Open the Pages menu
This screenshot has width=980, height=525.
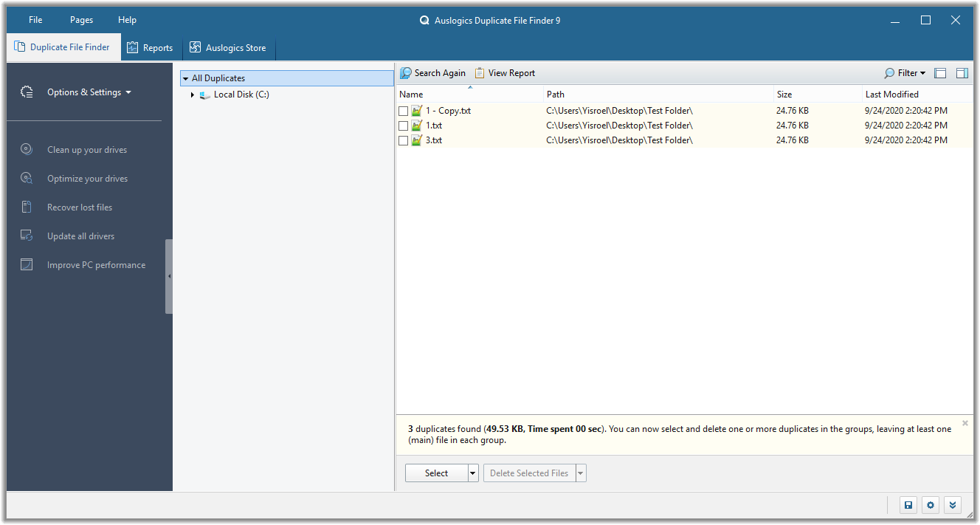click(x=81, y=20)
